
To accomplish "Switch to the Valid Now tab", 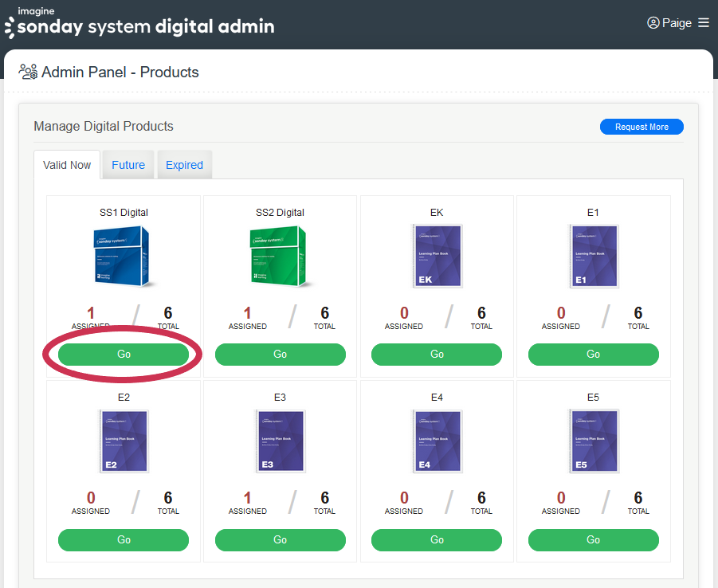I will point(67,165).
